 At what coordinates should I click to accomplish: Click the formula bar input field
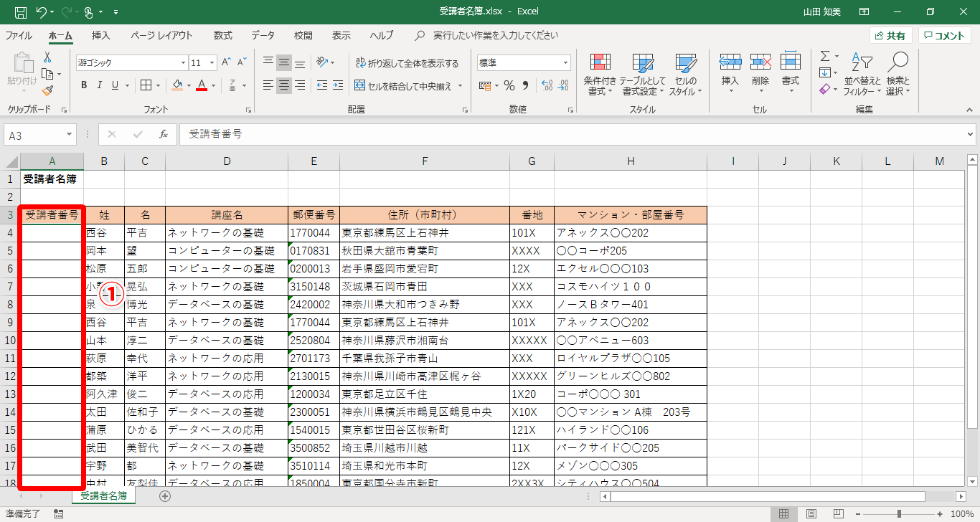tap(572, 134)
